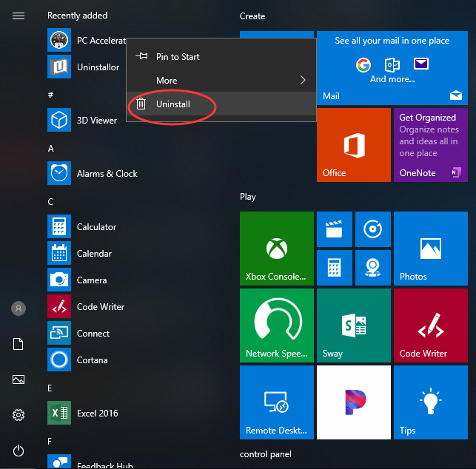This screenshot has width=476, height=469.
Task: Click the Power button
Action: coord(19,451)
